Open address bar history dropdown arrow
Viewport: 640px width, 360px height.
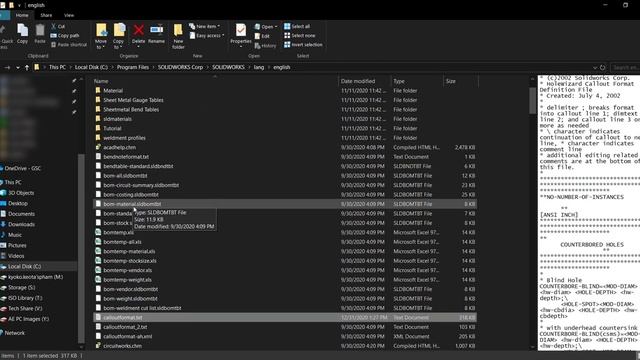click(x=595, y=67)
